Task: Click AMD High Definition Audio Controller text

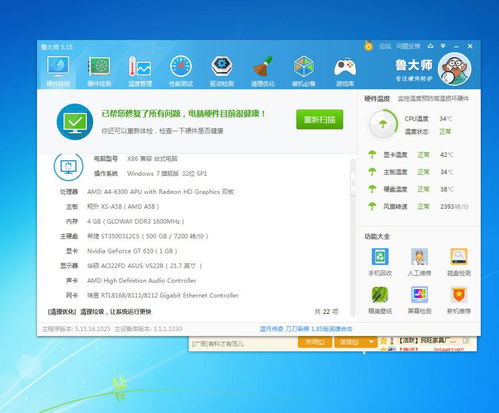Action: pyautogui.click(x=142, y=281)
